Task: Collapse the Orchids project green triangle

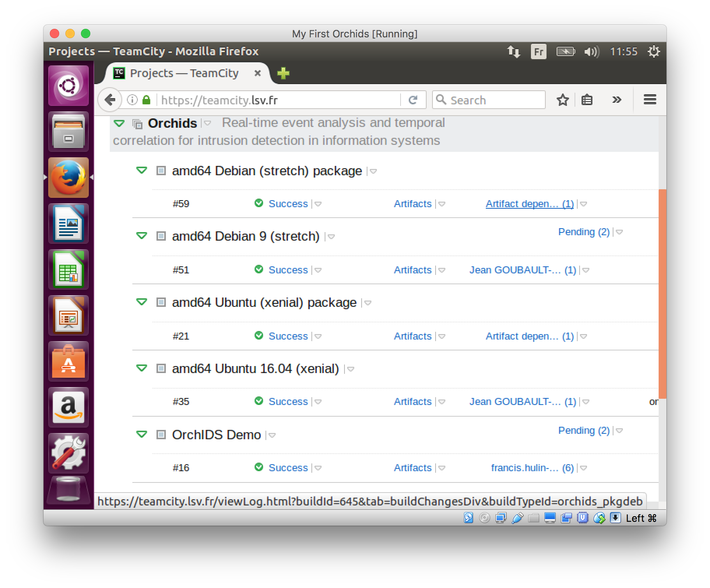Action: coord(119,123)
